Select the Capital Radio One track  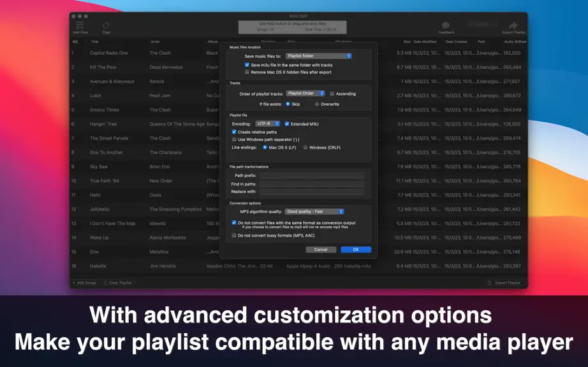(109, 53)
